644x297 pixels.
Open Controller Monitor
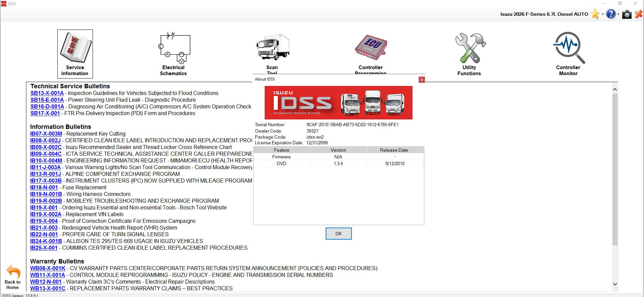(568, 54)
